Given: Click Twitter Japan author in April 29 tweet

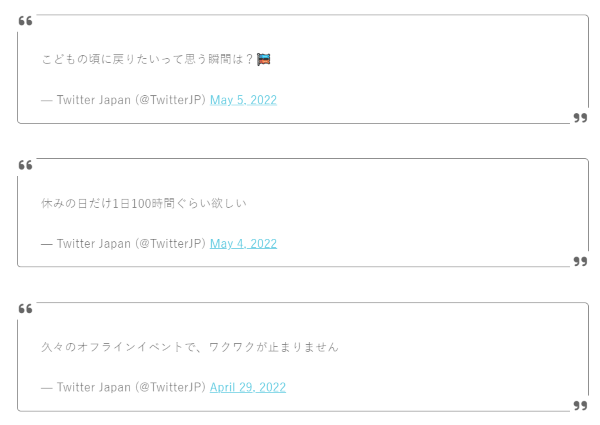Looking at the screenshot, I should 94,388.
